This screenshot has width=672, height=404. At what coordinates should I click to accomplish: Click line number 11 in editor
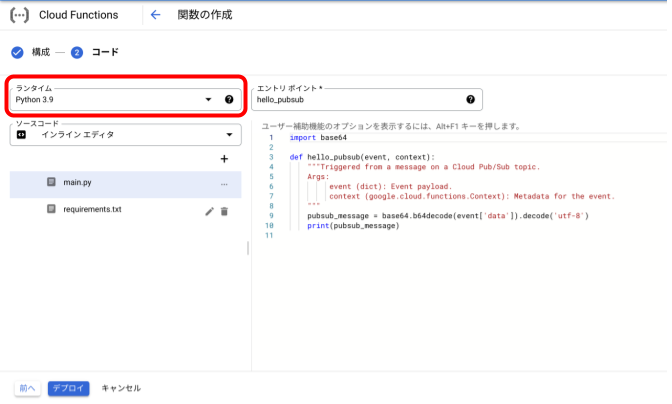click(269, 236)
